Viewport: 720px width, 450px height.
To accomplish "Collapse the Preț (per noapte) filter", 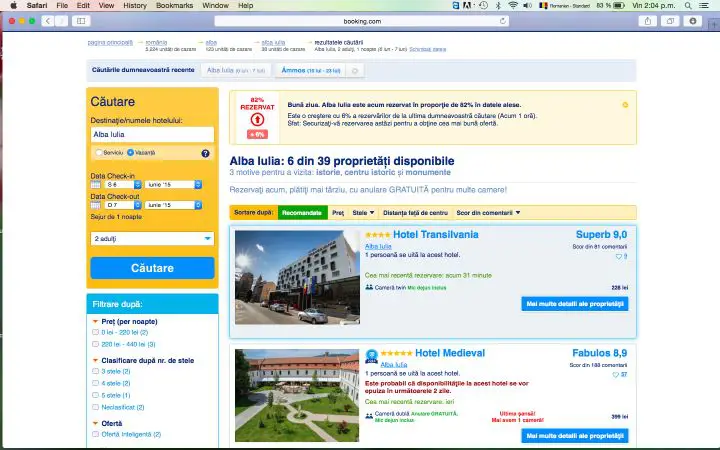I will [96, 321].
